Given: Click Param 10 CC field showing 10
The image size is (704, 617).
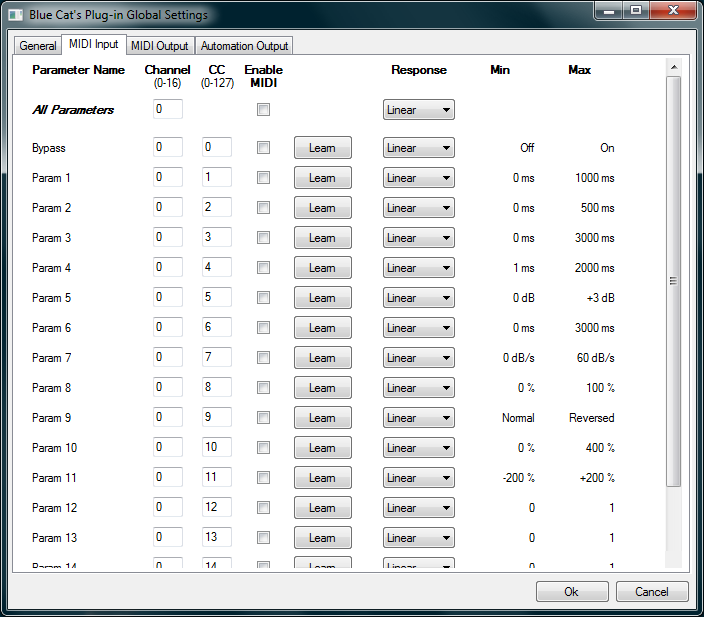Looking at the screenshot, I should (x=216, y=447).
